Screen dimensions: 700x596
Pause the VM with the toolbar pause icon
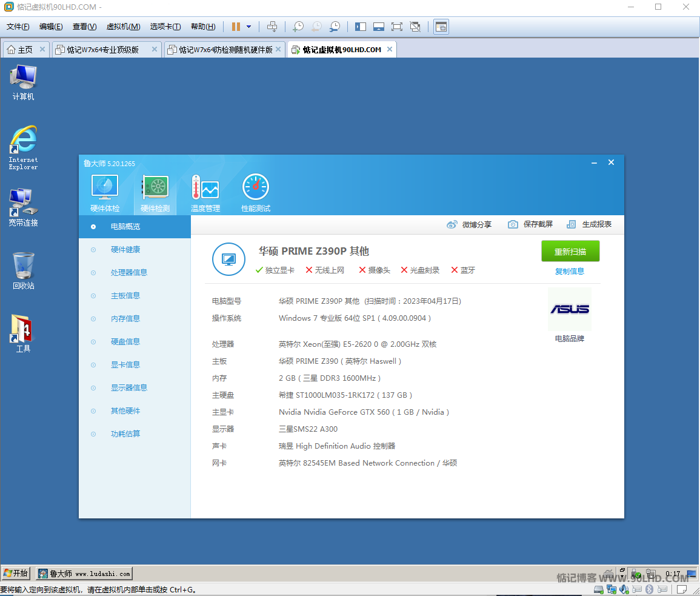tap(236, 27)
